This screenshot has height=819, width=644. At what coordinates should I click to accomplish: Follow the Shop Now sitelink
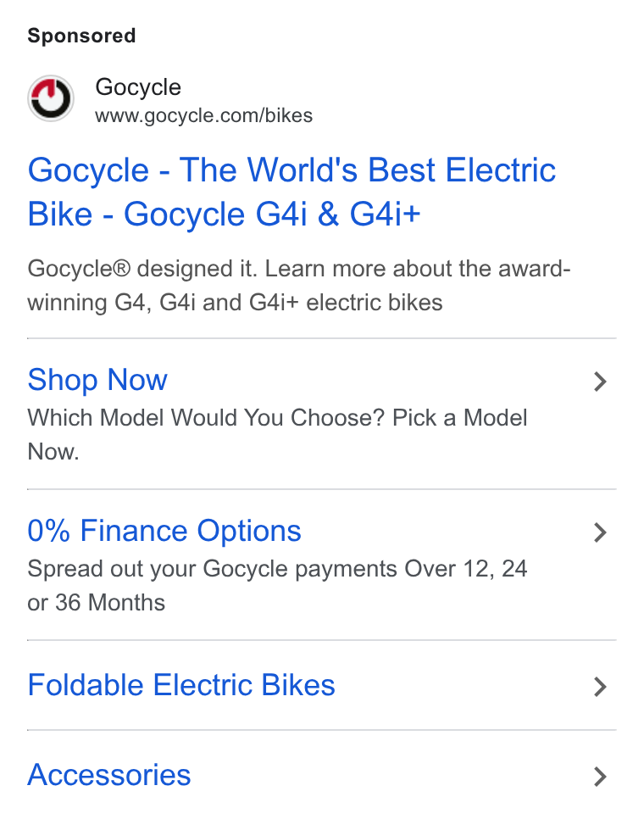(x=97, y=380)
